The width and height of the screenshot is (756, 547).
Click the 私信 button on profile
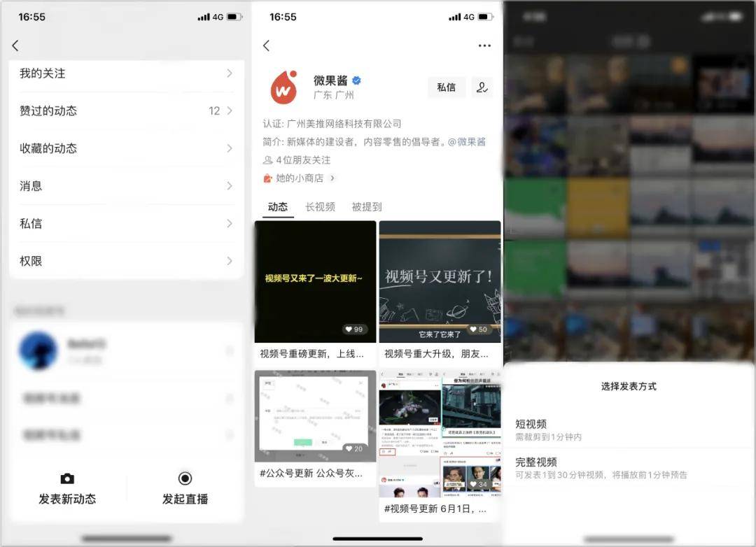pos(446,87)
